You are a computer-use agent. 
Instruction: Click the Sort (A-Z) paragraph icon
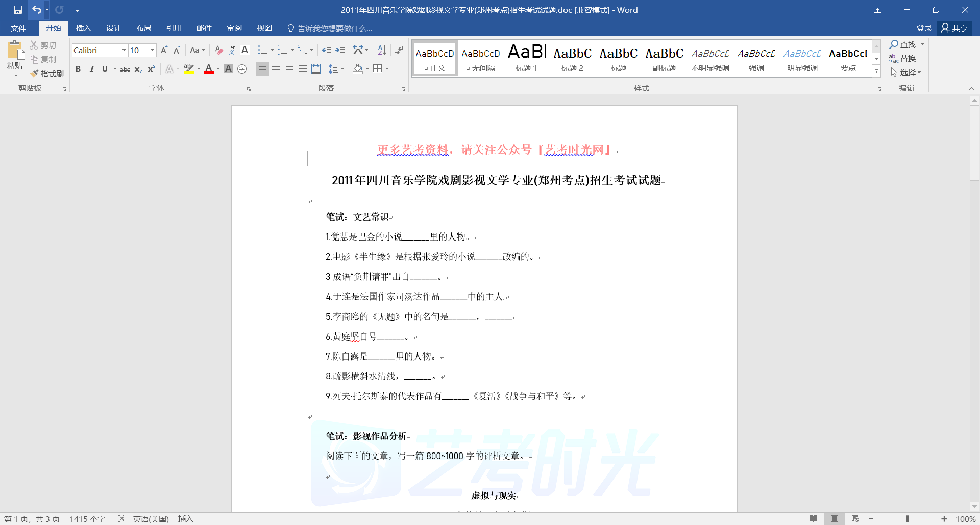(382, 50)
